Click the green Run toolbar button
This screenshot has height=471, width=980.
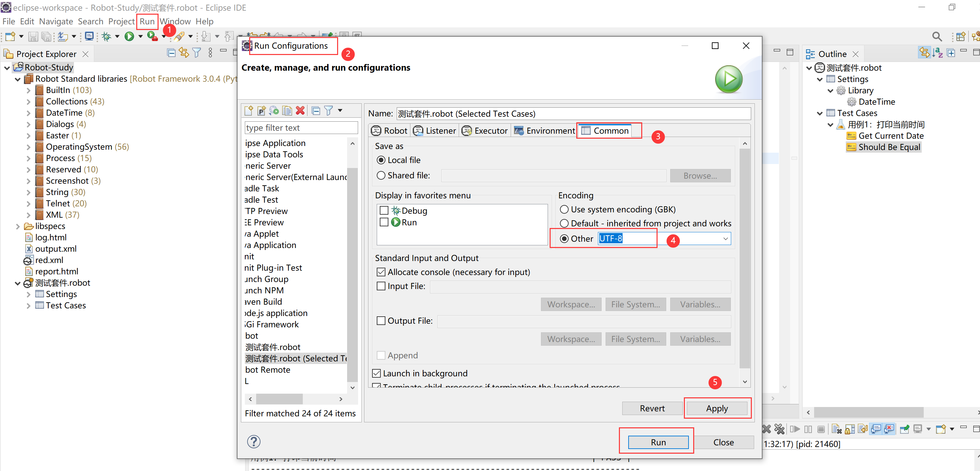coord(129,36)
